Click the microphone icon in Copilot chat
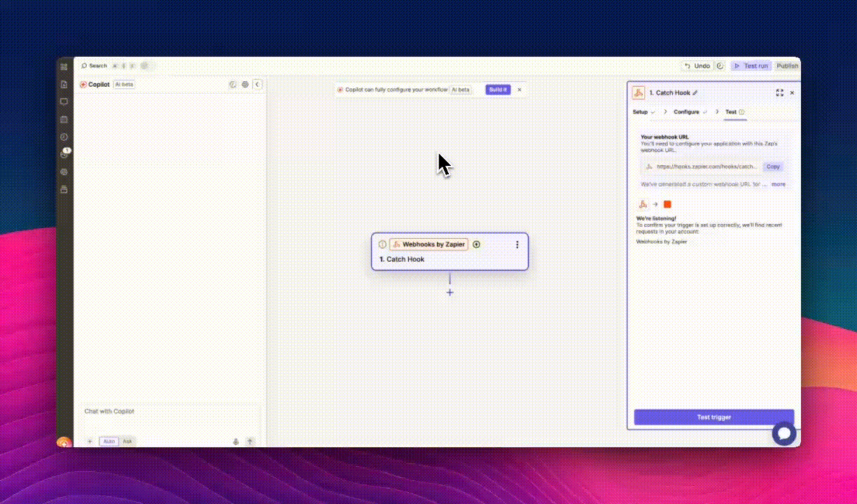This screenshot has width=857, height=504. (x=236, y=441)
